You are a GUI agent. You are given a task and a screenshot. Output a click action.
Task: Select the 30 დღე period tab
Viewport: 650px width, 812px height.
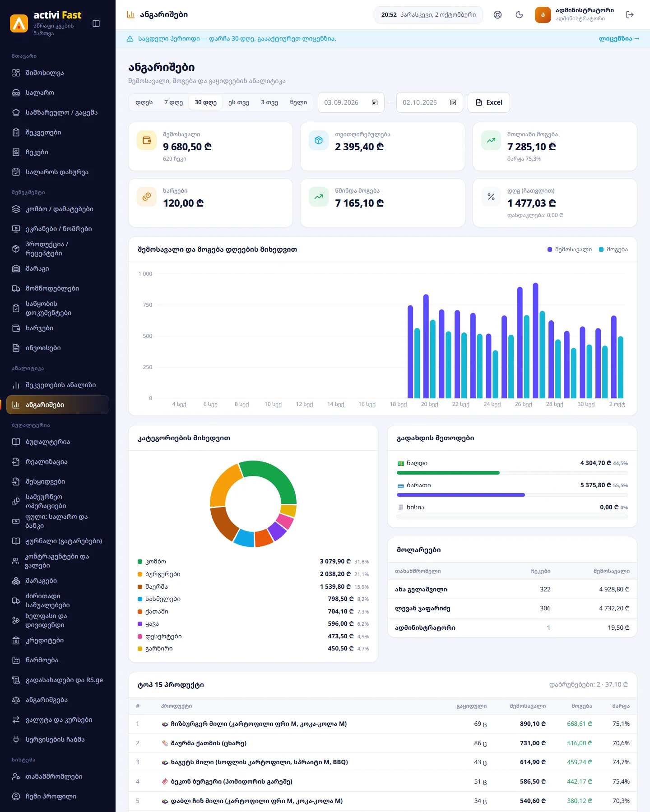point(205,102)
